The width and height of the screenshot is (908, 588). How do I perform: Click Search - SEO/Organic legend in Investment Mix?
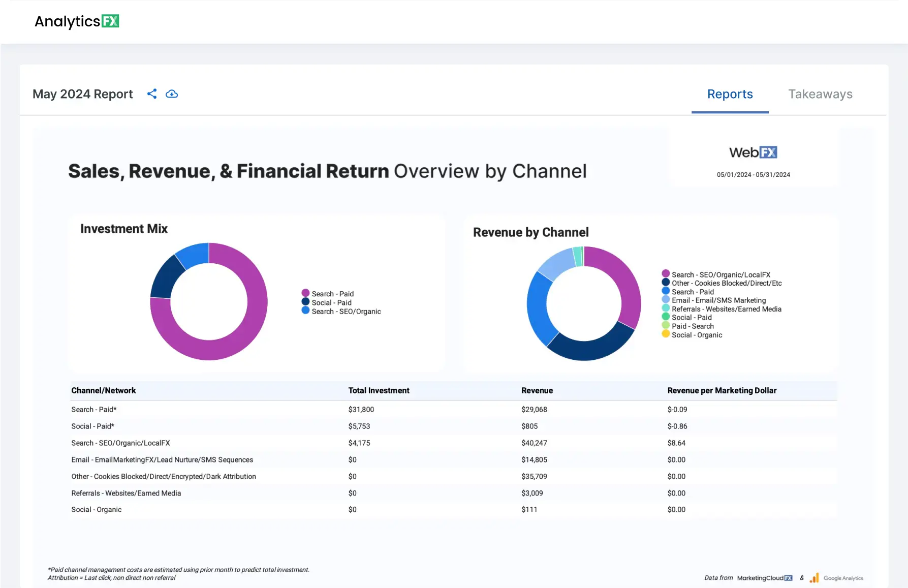click(346, 312)
